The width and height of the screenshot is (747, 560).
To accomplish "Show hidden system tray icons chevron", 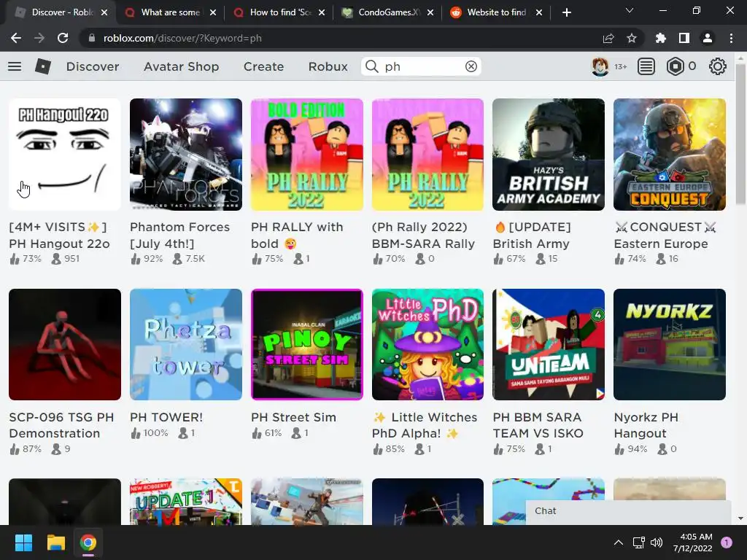I will tap(619, 542).
